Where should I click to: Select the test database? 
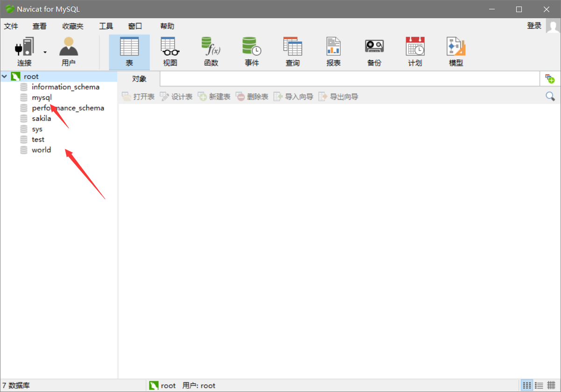pos(38,140)
